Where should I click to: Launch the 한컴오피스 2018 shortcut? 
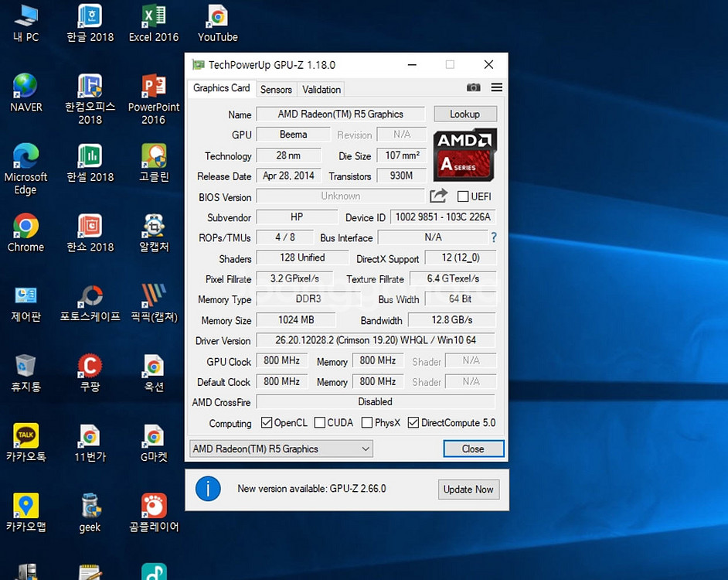(x=90, y=99)
